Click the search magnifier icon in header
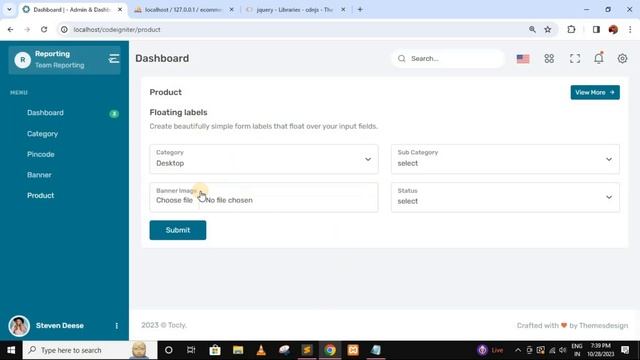Viewport: 640px width, 360px height. tap(402, 59)
